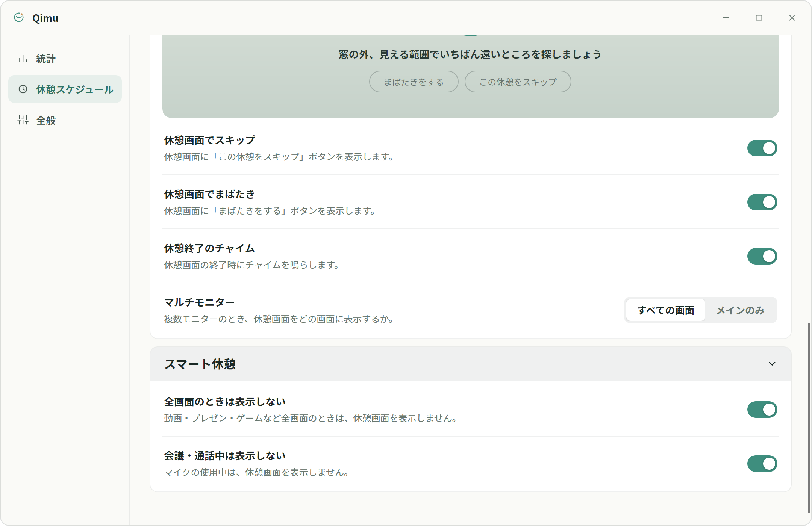Click the まばたきをする preview button
812x526 pixels.
tap(414, 82)
